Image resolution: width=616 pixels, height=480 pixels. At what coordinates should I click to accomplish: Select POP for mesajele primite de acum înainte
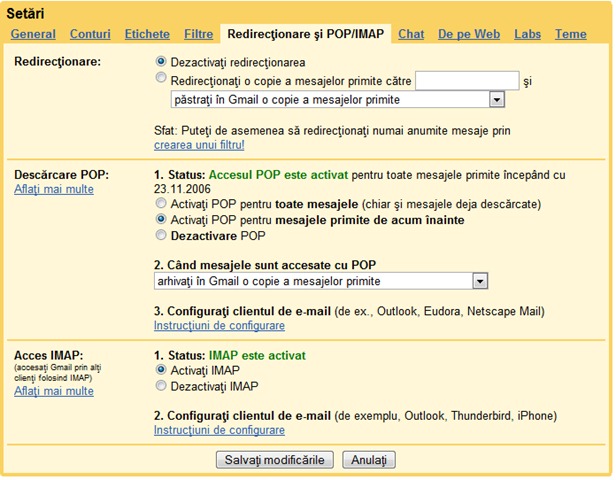point(161,219)
